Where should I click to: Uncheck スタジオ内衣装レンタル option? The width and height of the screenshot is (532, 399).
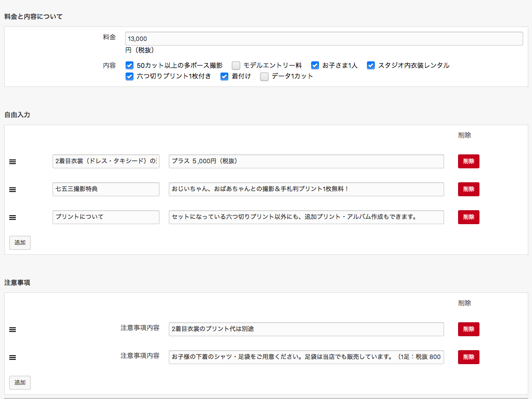pos(371,66)
